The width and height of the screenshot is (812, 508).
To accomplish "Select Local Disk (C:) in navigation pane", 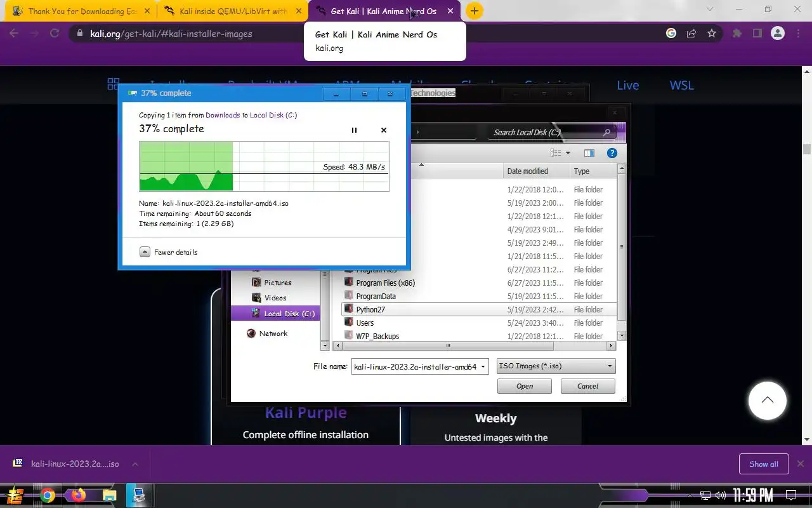I will [x=274, y=313].
